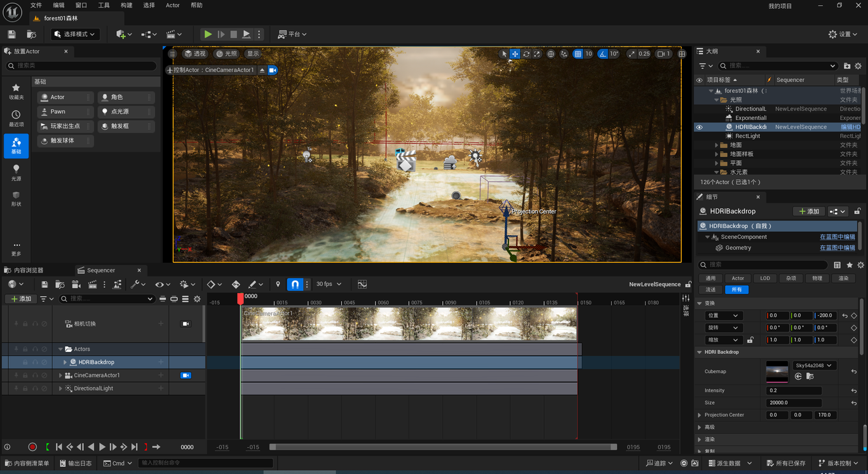Choose the 玩家出生点 player start actor
This screenshot has width=868, height=474.
pos(65,126)
